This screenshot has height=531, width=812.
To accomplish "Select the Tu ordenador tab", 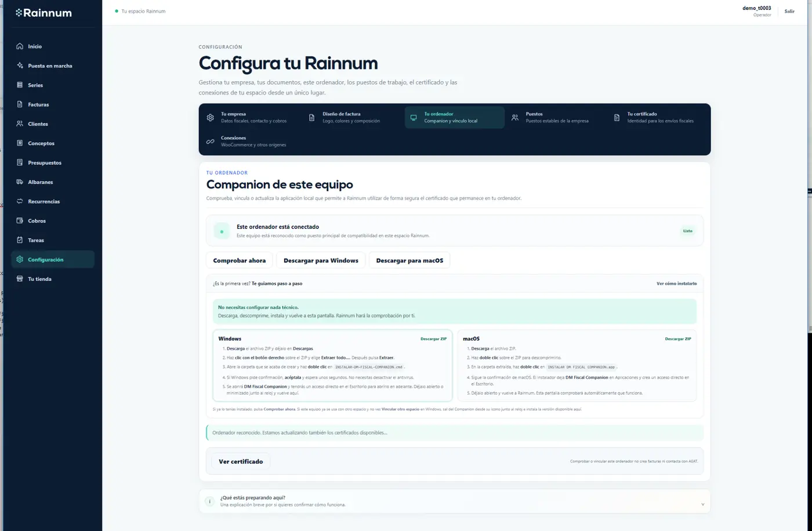I will [x=455, y=117].
